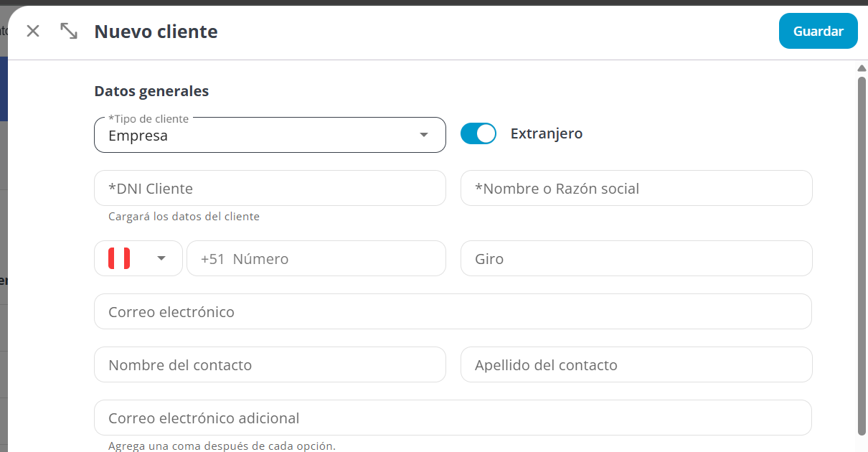Select the Apellido del contacto field
Image resolution: width=868 pixels, height=452 pixels.
pos(636,364)
